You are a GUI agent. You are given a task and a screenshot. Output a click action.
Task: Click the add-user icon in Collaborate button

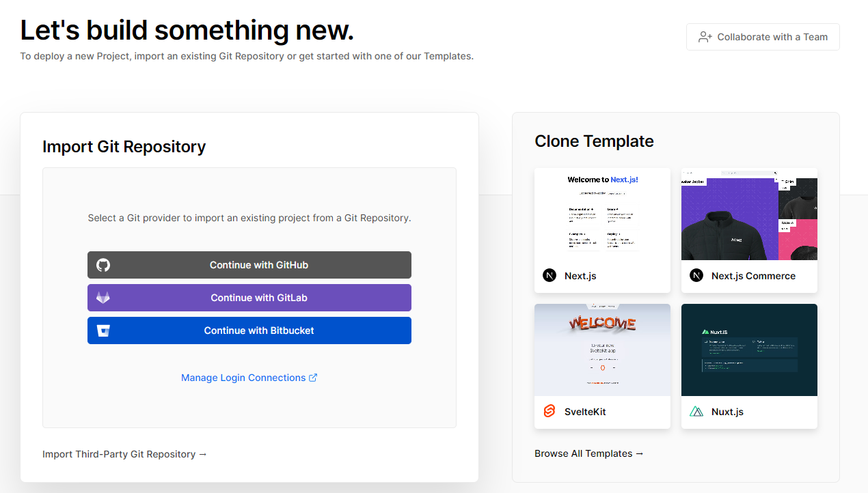[x=705, y=37]
